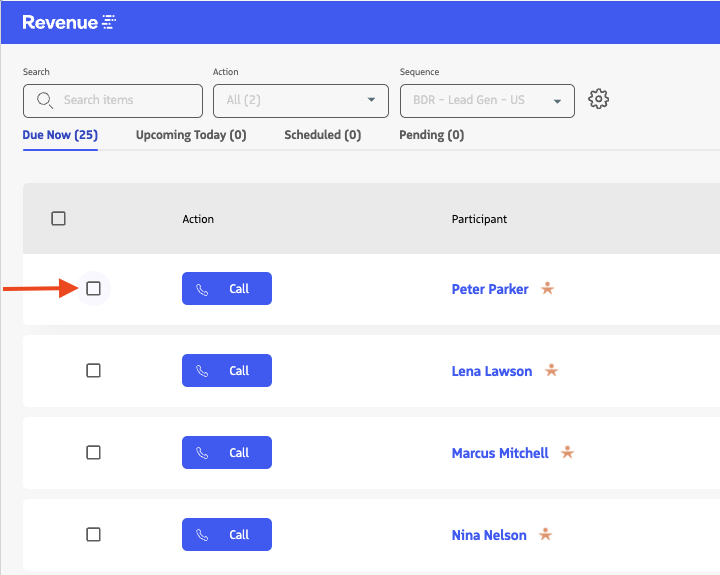Switch to Due Now (25) tab

point(60,135)
